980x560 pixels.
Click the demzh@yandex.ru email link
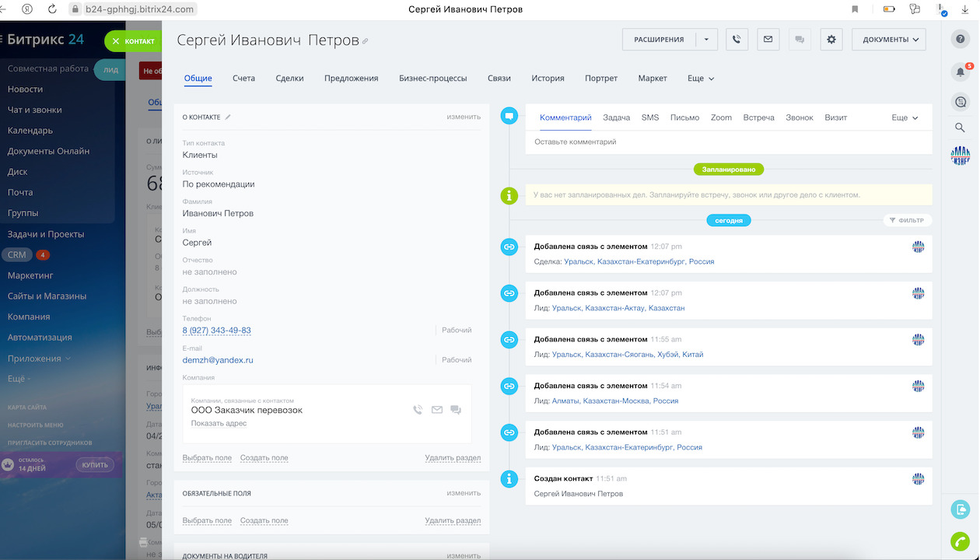pos(218,360)
